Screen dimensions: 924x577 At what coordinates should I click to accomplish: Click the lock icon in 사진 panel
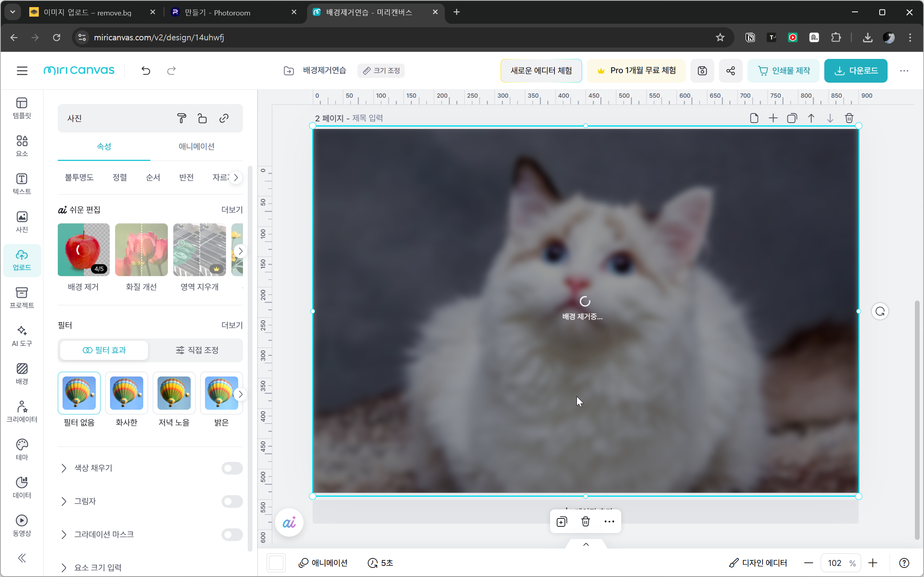coord(202,118)
